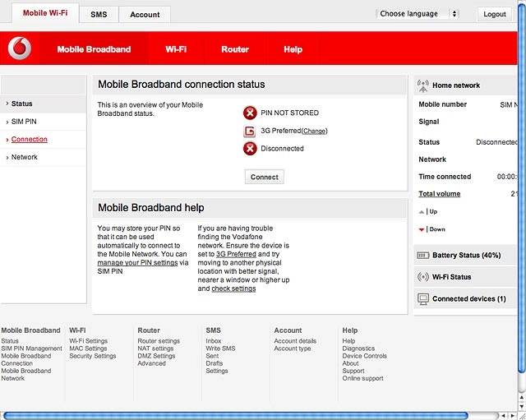Open the Router menu in red bar
Viewport: 526px width, 420px height.
(x=235, y=49)
